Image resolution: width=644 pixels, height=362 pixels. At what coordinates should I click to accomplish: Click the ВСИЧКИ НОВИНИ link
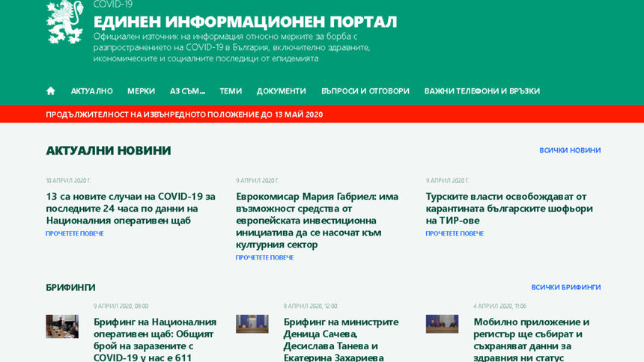point(570,150)
